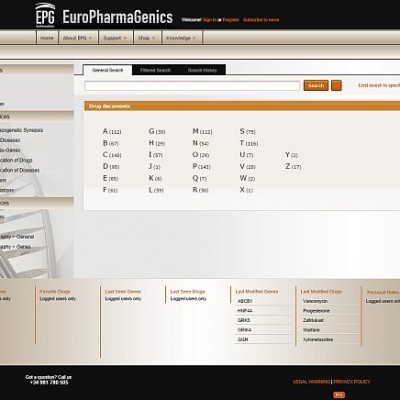The image size is (400, 400).
Task: Open Vancomycin in Last Modified Drugs
Action: click(x=315, y=301)
